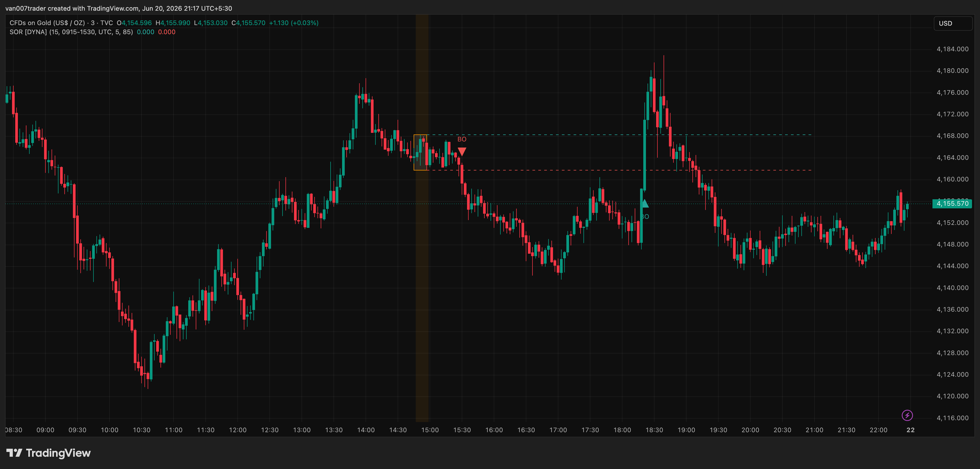Click the red BO down-arrow marker
The width and height of the screenshot is (980, 469).
[x=462, y=152]
